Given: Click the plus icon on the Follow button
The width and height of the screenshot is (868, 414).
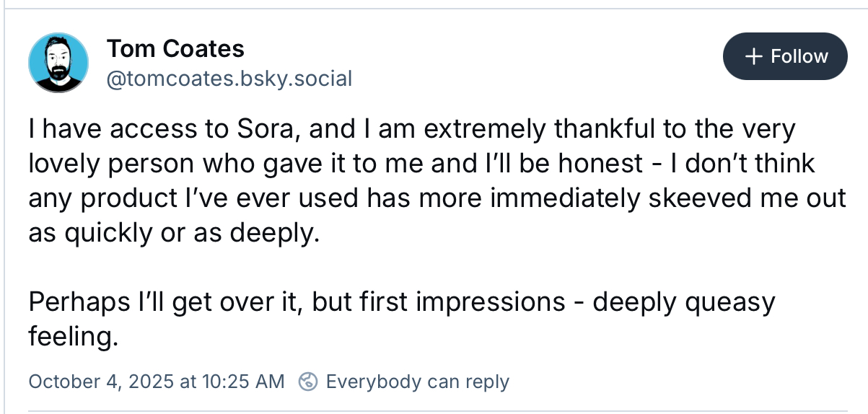Looking at the screenshot, I should point(753,56).
